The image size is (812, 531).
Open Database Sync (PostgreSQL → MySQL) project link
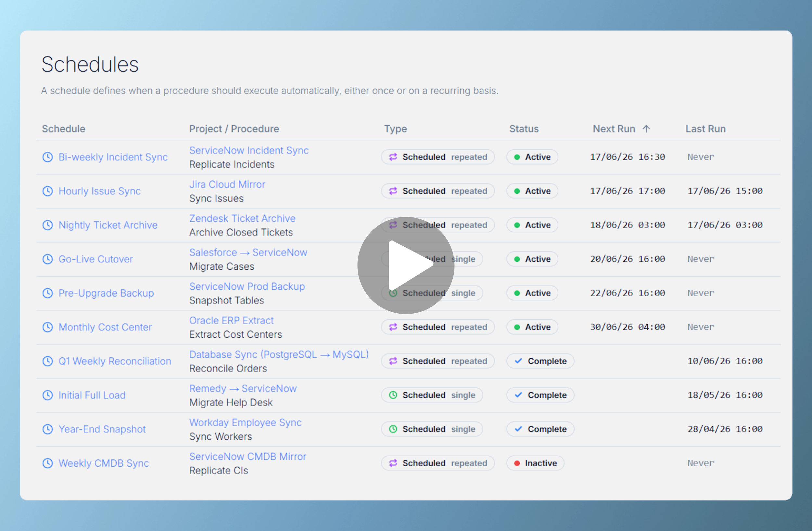tap(279, 355)
